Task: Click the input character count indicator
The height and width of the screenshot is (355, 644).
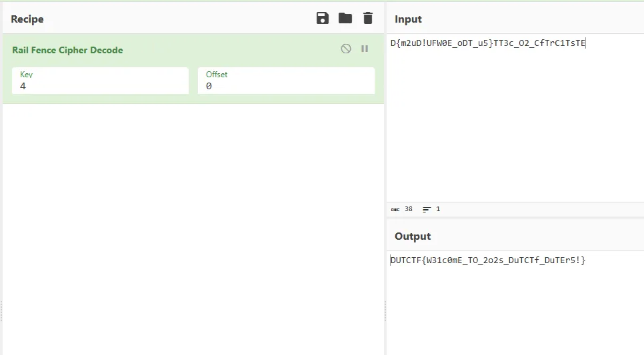Action: [402, 209]
